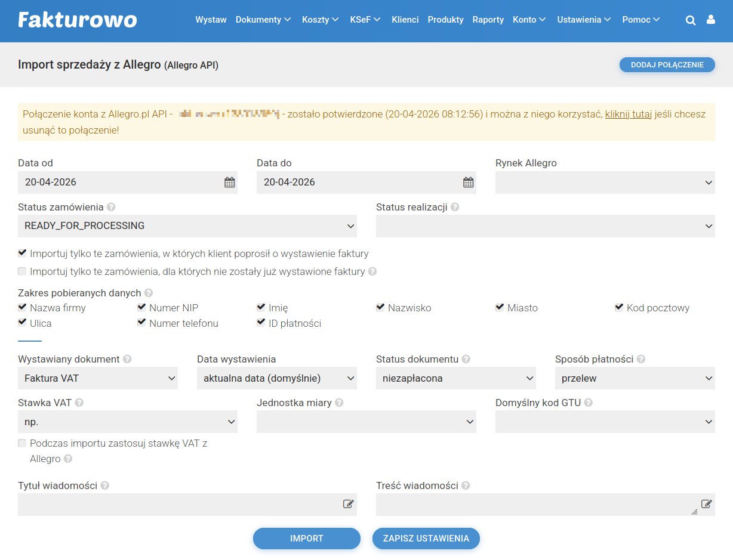This screenshot has width=733, height=560.
Task: Open the Dokumenty menu
Action: click(x=263, y=19)
